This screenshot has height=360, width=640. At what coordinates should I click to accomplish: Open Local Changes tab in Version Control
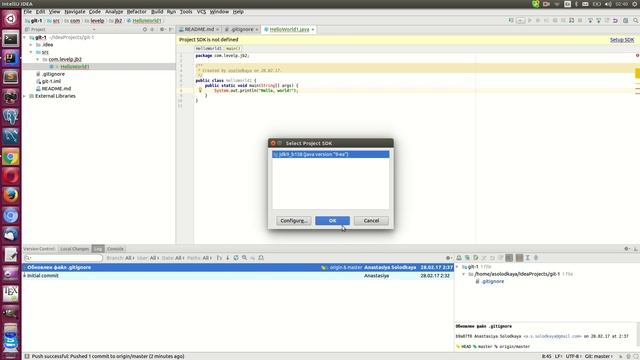[x=74, y=249]
